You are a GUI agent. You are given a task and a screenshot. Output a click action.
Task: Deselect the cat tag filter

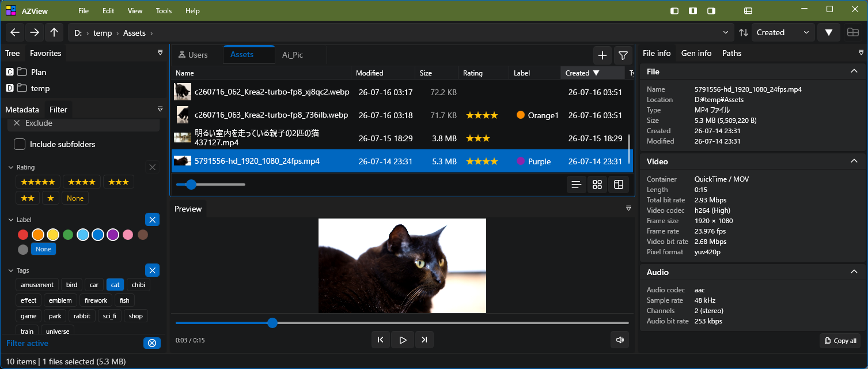pos(115,285)
